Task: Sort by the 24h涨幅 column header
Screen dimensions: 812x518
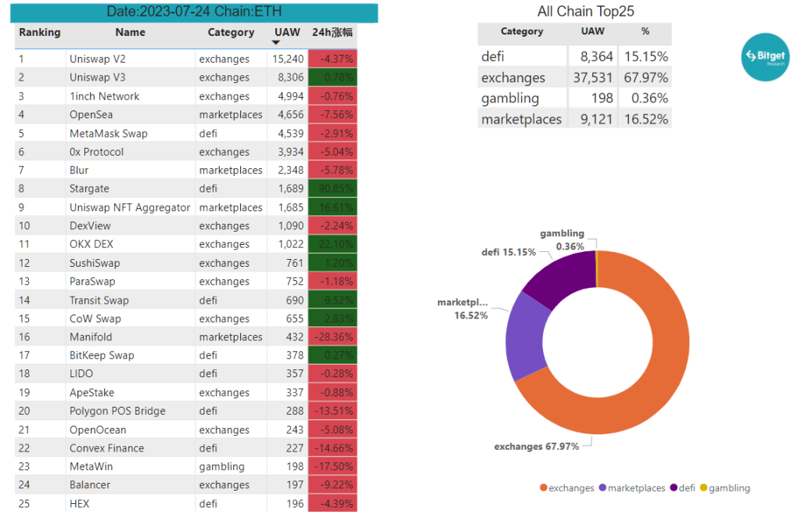Action: 332,32
